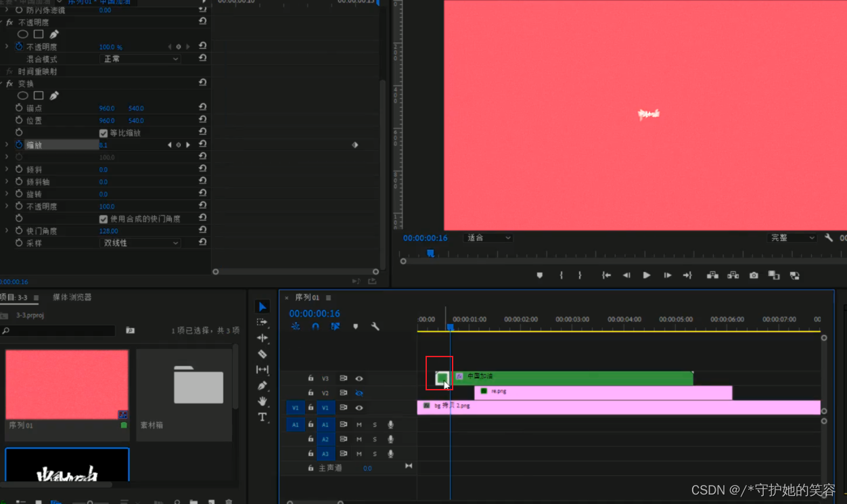Image resolution: width=847 pixels, height=504 pixels.
Task: Open 序列01 timeline panel menu
Action: pos(328,298)
